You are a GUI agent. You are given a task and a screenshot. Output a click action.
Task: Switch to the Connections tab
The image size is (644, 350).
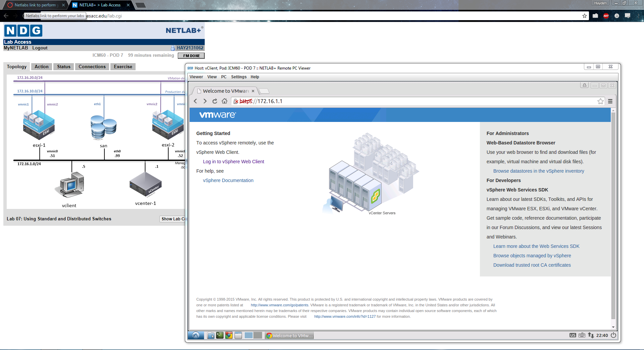click(x=92, y=67)
